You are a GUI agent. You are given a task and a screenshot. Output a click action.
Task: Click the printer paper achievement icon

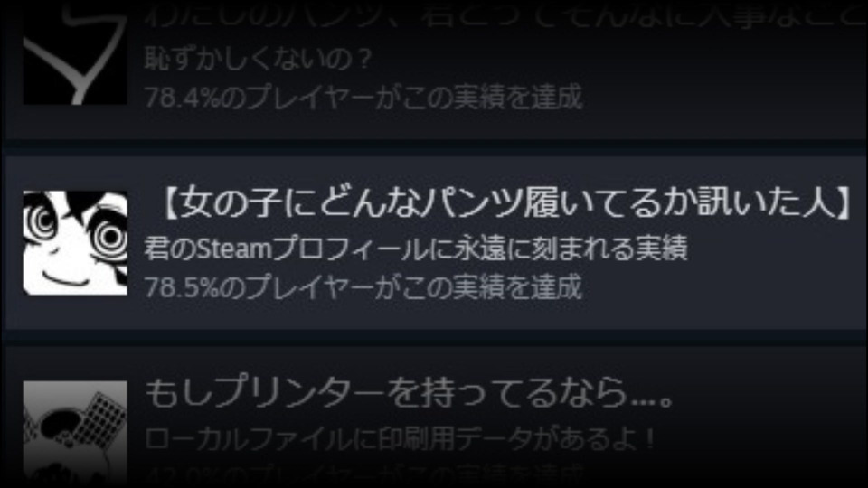(75, 433)
